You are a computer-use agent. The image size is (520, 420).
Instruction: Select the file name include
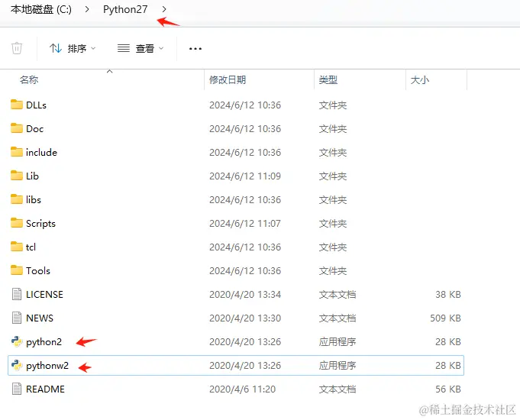41,153
